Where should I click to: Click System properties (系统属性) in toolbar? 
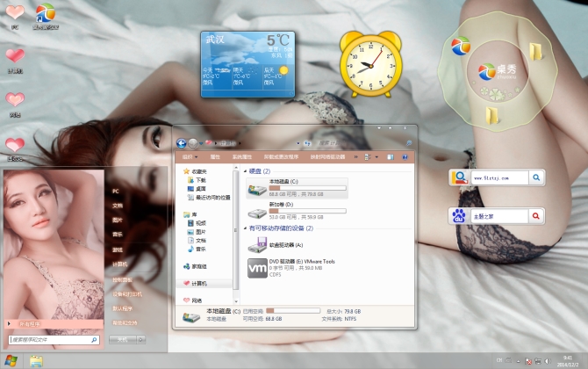[x=242, y=157]
